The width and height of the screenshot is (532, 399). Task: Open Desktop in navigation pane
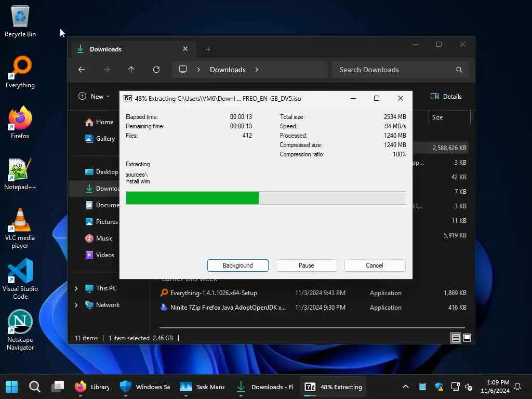coord(101,171)
